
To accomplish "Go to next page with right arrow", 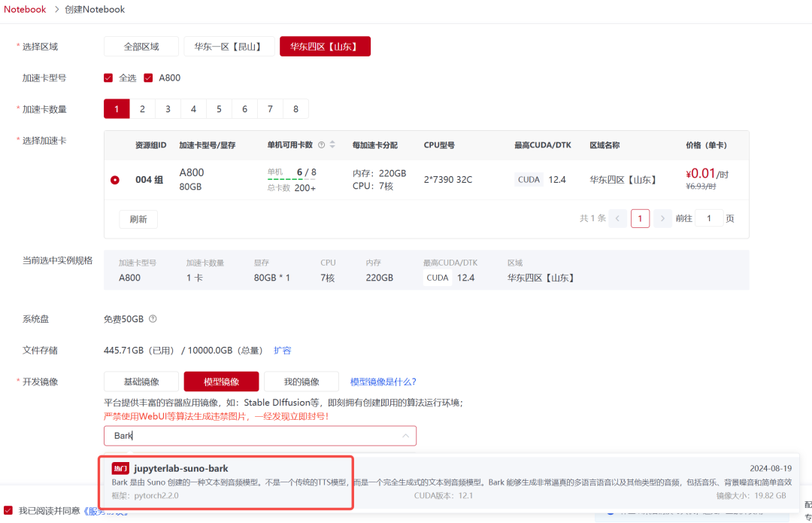I will coord(662,219).
